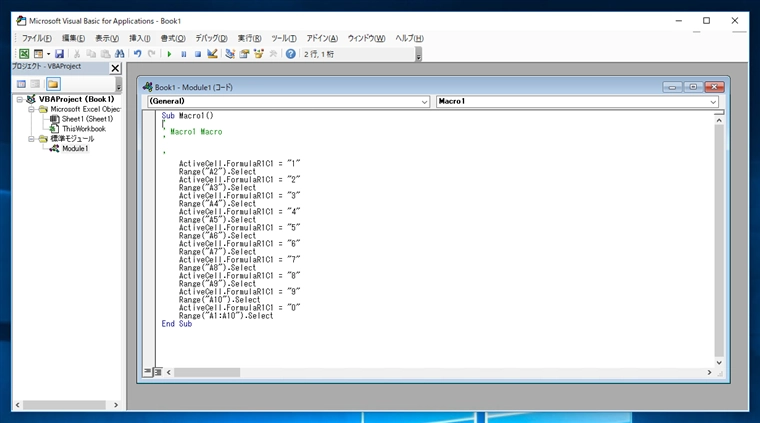Select the Microsoft Excel Objects folder label
Screen dimensions: 760x423
[x=85, y=110]
